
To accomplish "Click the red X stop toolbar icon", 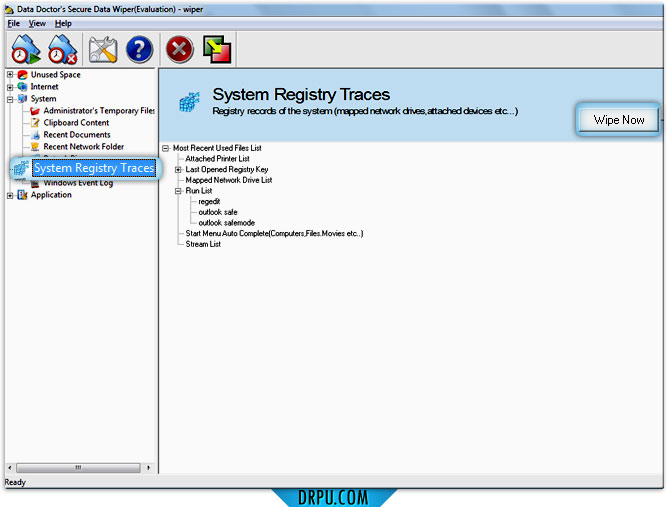I will pyautogui.click(x=180, y=49).
